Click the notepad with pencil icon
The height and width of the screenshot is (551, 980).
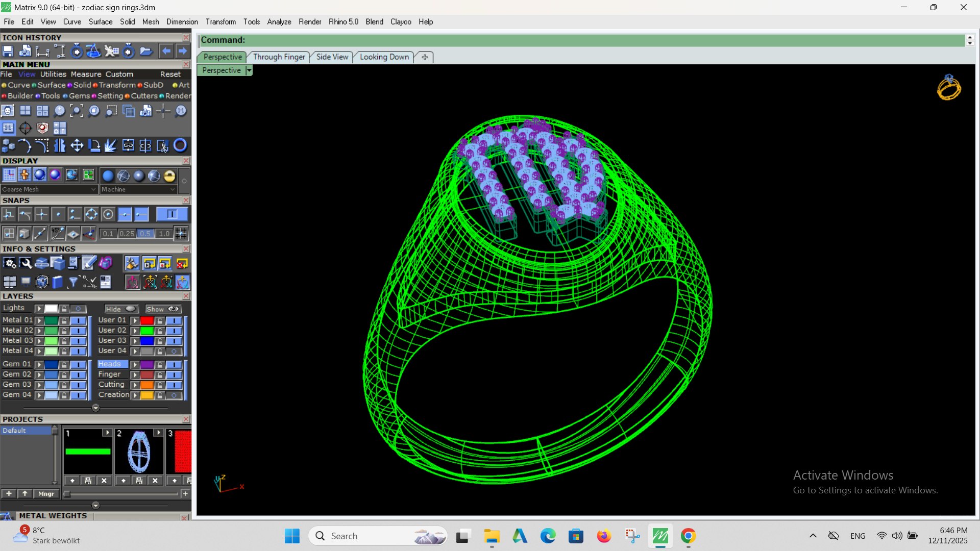coord(89,263)
